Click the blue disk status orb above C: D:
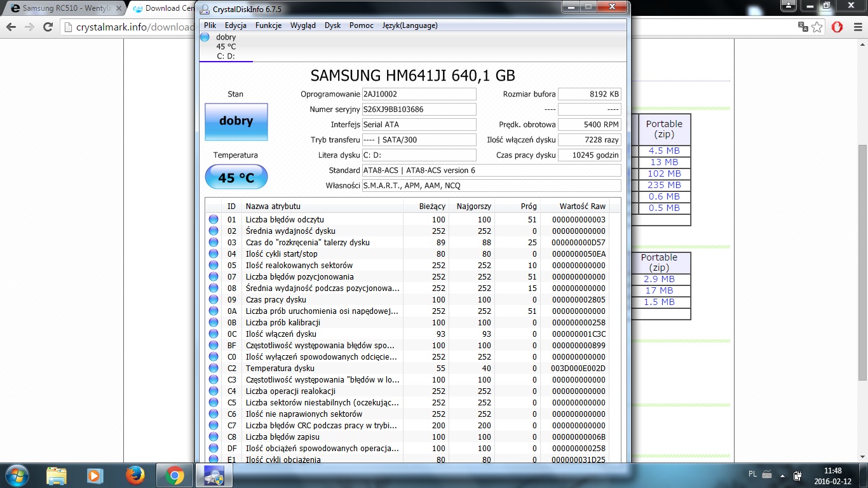The image size is (868, 488). 205,37
